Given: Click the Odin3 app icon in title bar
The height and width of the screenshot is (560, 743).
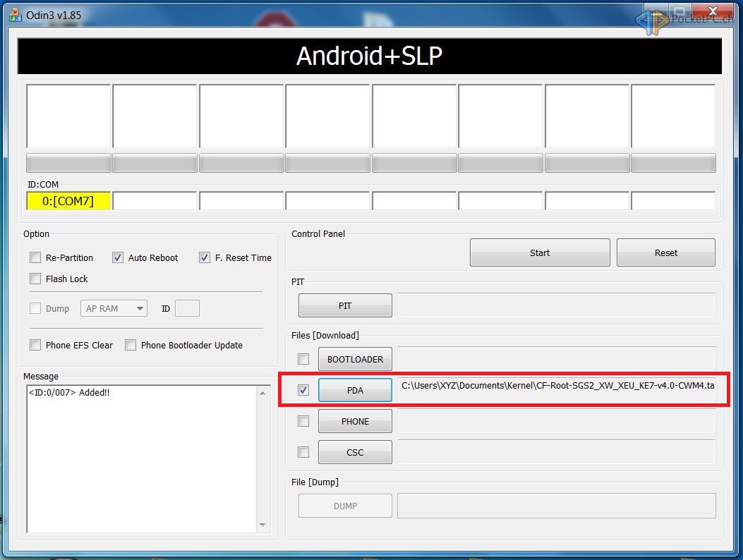Looking at the screenshot, I should 15,15.
